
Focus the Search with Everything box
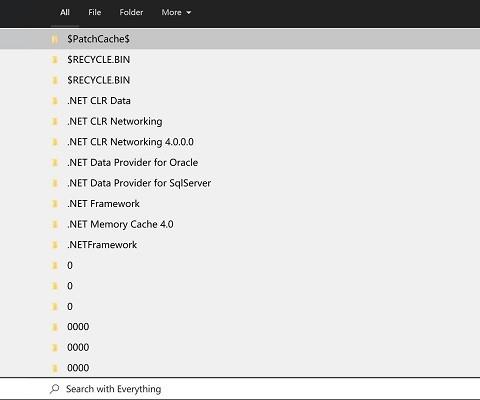tap(240, 389)
